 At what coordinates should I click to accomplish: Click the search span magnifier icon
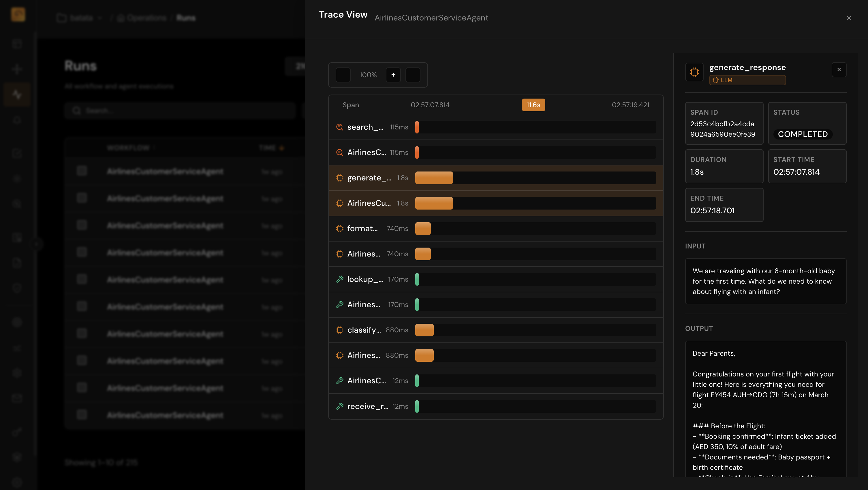[339, 127]
